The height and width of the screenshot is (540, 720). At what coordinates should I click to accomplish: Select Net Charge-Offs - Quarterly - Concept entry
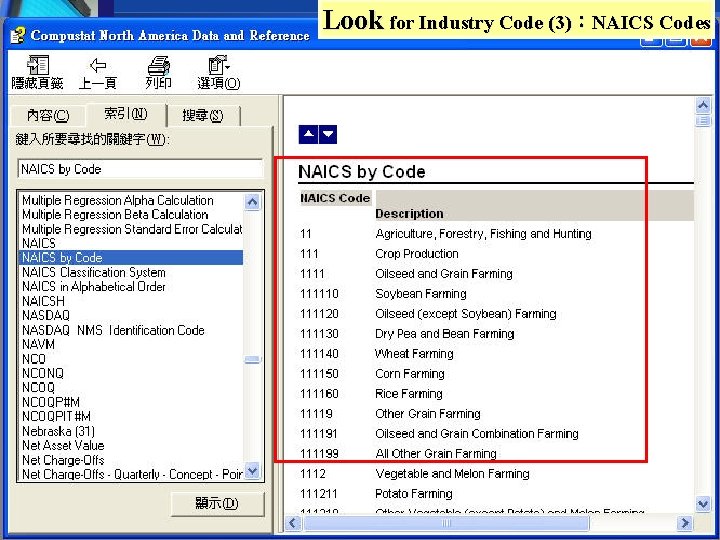(x=132, y=474)
